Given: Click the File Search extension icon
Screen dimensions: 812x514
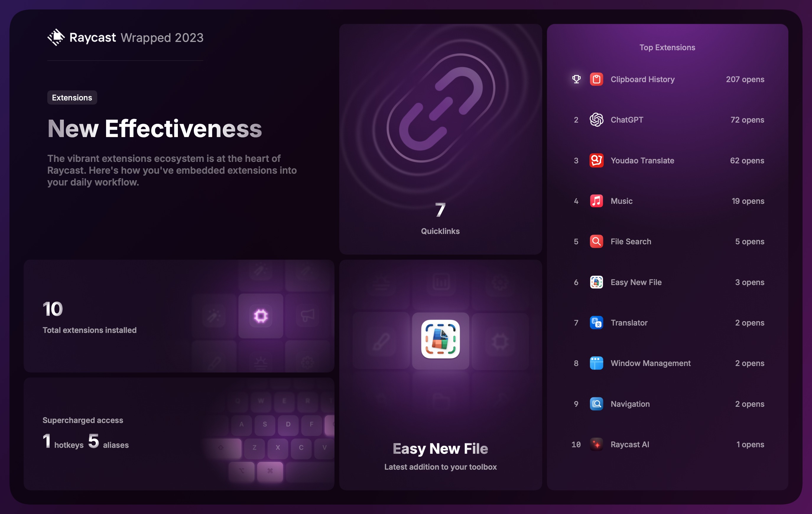Looking at the screenshot, I should point(596,241).
